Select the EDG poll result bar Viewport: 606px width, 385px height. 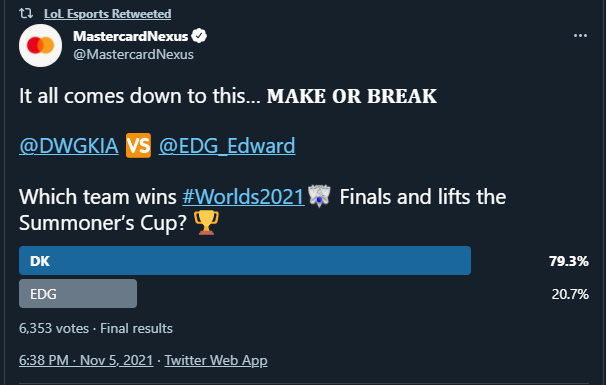pos(78,294)
